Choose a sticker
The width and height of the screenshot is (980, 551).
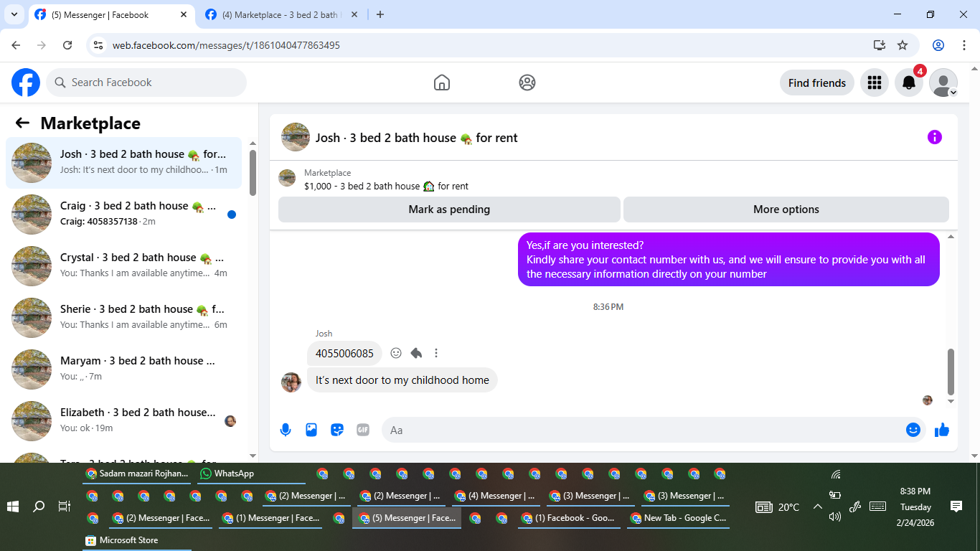point(337,430)
